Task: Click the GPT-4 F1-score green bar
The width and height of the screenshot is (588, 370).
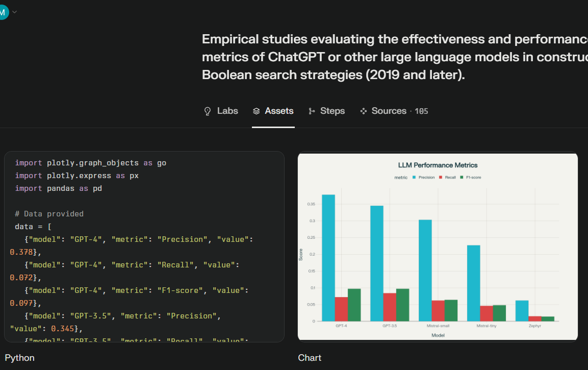Action: (x=354, y=305)
